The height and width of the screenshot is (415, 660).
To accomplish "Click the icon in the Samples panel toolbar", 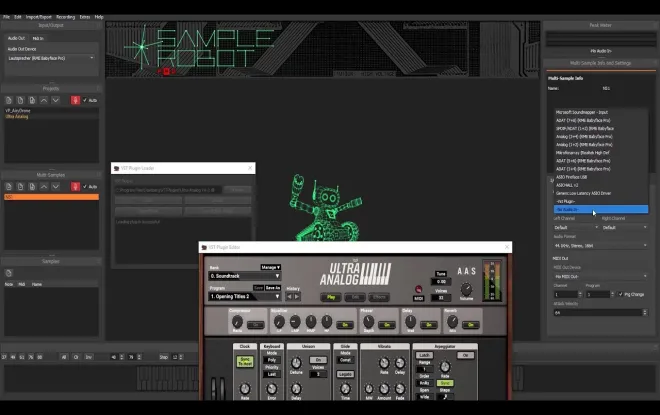I will (x=9, y=273).
